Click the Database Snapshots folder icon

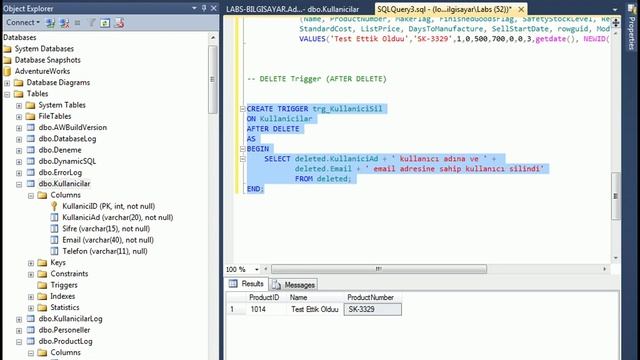coord(8,60)
